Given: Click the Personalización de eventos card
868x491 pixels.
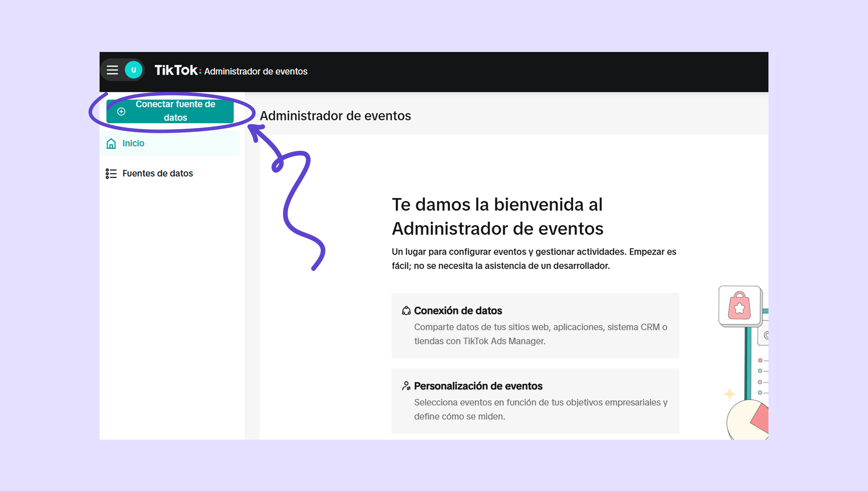Looking at the screenshot, I should click(535, 401).
